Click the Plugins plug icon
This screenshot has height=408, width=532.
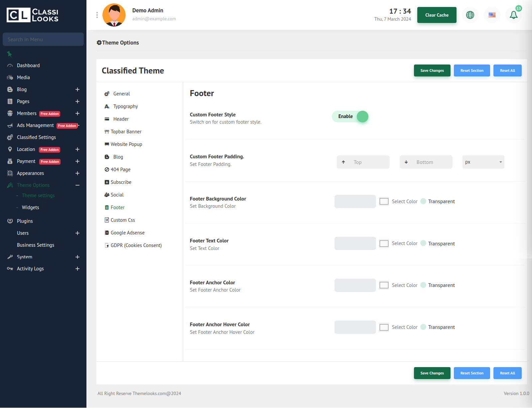pyautogui.click(x=10, y=221)
